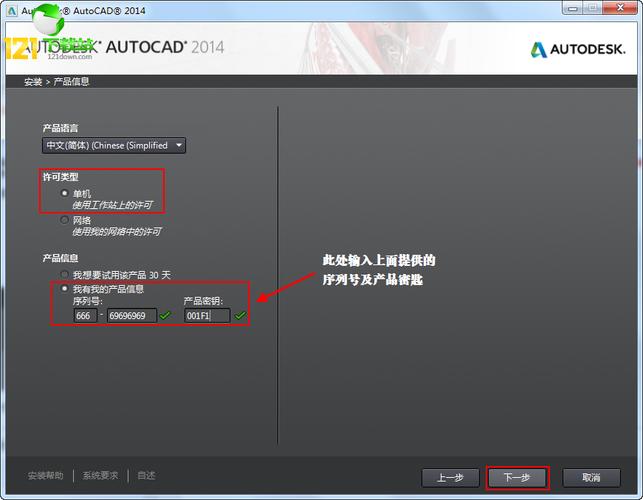Screen dimensions: 643x500
Task: Open the product language dropdown
Action: 114,146
